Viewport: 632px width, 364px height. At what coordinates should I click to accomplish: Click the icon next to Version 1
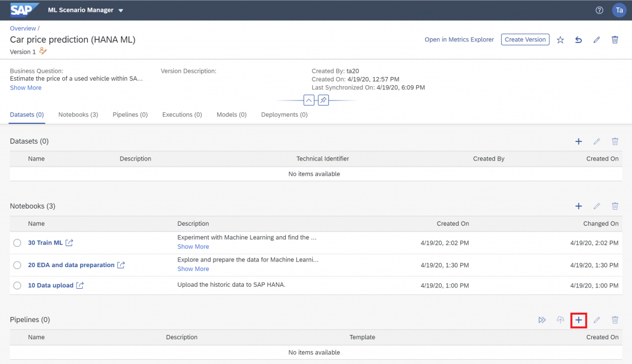click(x=43, y=51)
